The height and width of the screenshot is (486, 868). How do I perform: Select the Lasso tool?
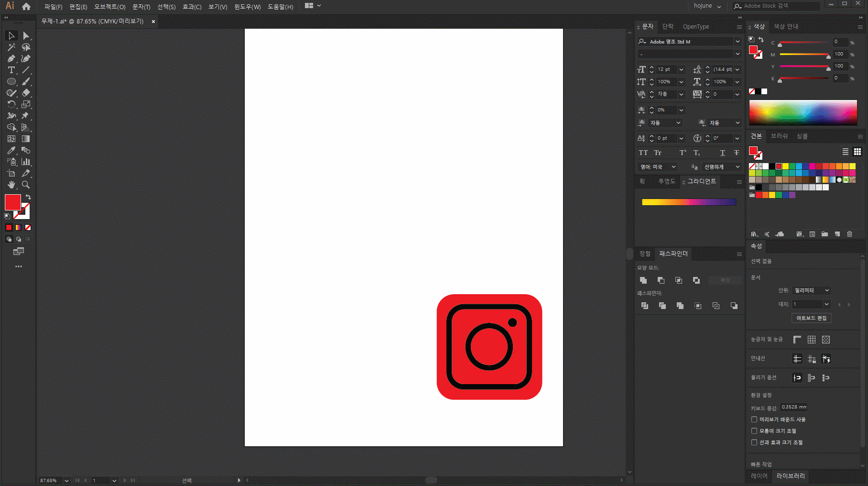click(x=26, y=47)
